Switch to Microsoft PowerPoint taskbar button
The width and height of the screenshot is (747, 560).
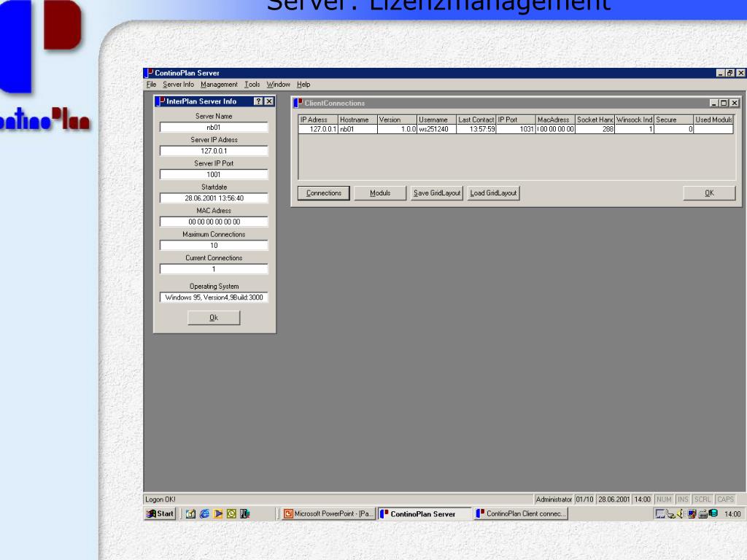click(329, 514)
